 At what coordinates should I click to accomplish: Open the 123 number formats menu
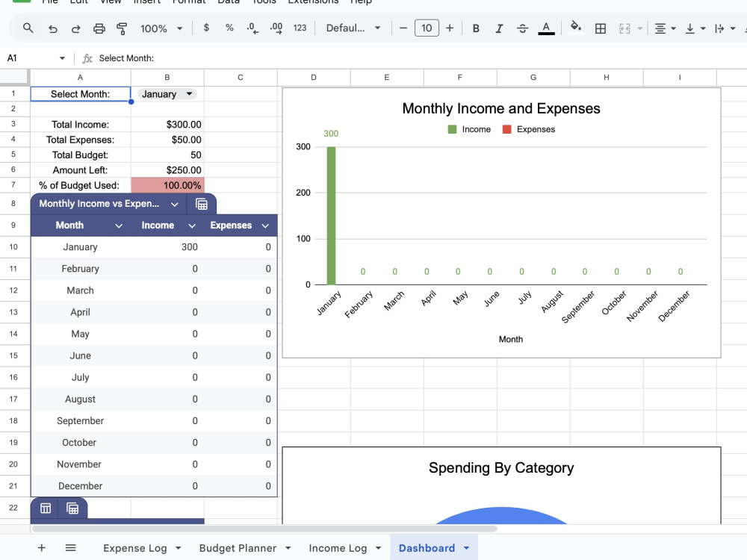pos(300,28)
